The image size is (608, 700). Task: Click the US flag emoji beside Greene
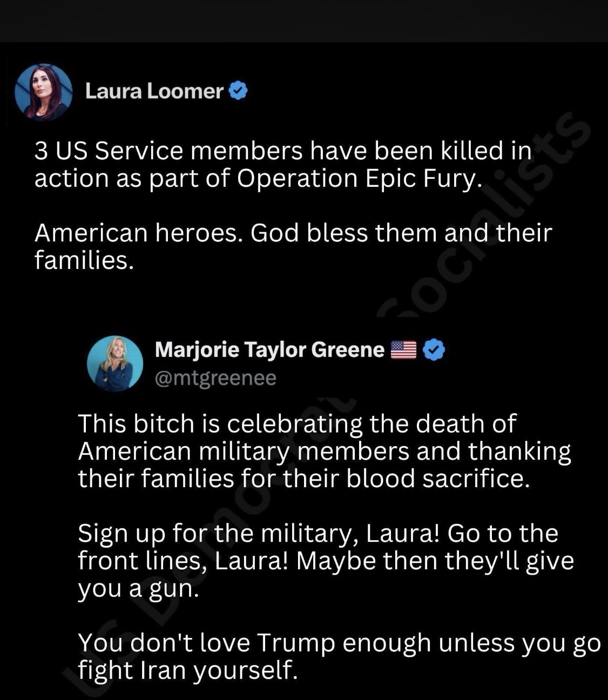point(403,351)
